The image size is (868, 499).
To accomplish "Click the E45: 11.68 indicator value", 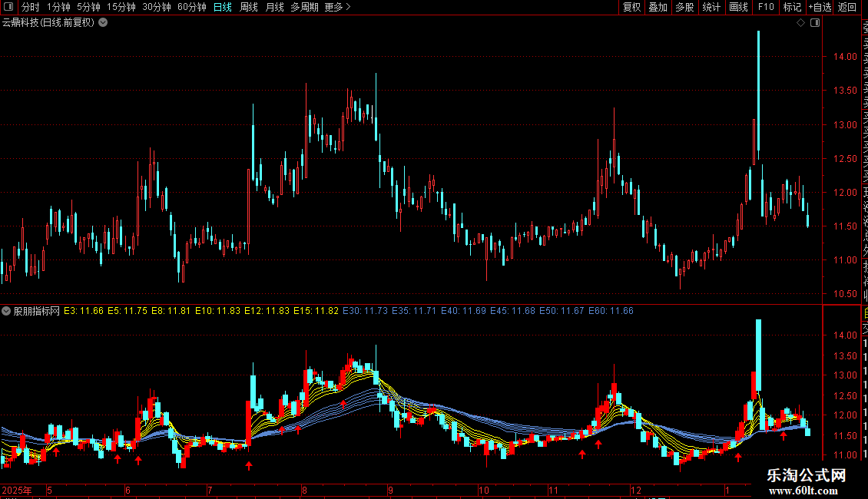I will coord(512,311).
